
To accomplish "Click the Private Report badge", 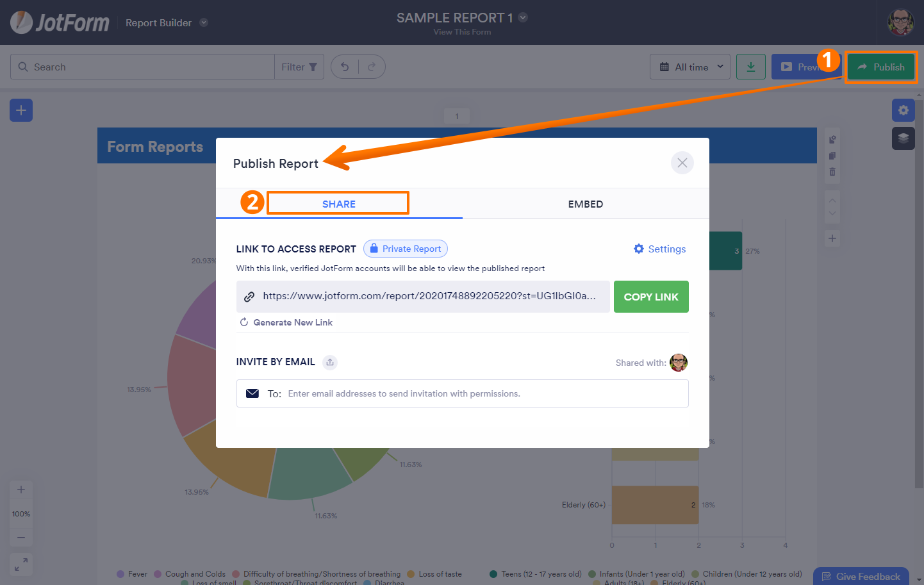I will [x=406, y=249].
